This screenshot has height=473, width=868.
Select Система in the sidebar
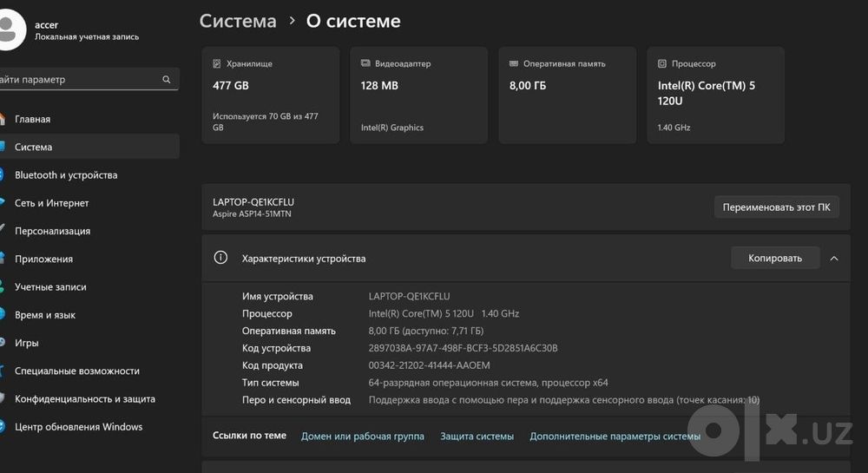click(89, 147)
